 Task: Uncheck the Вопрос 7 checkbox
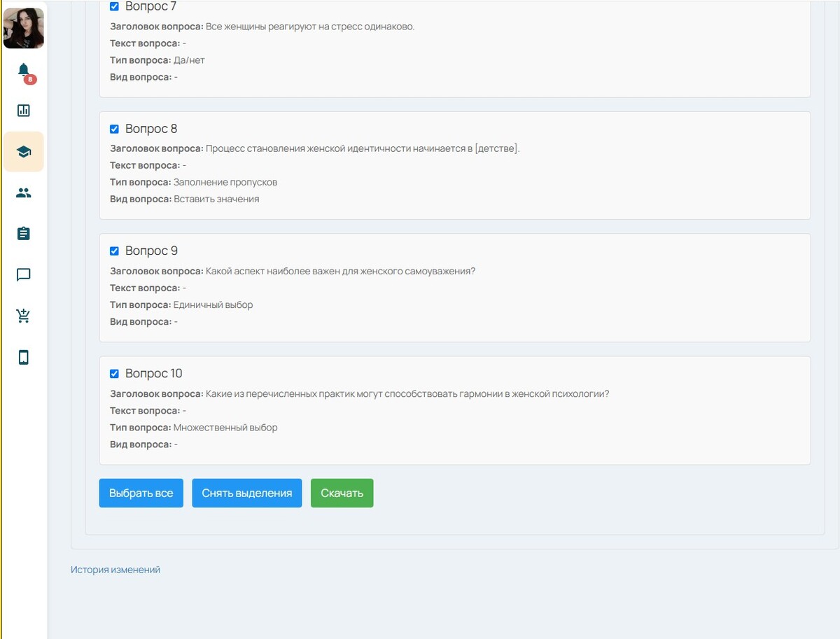[x=114, y=6]
